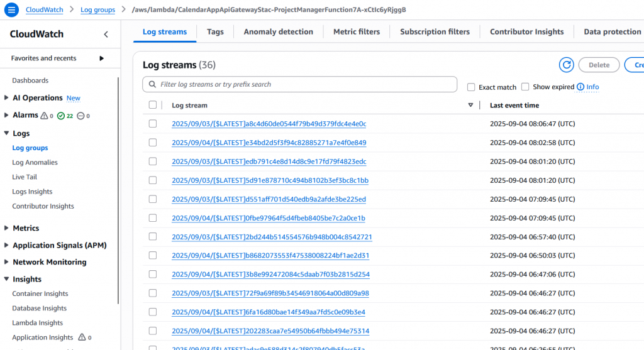644x350 pixels.
Task: Open the Metric filters tab
Action: tap(357, 31)
